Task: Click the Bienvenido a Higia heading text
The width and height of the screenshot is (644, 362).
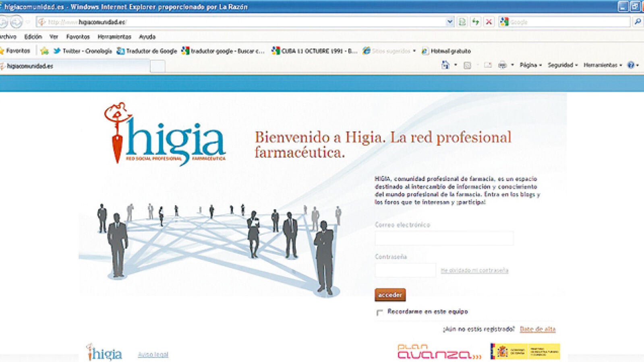Action: click(x=383, y=145)
